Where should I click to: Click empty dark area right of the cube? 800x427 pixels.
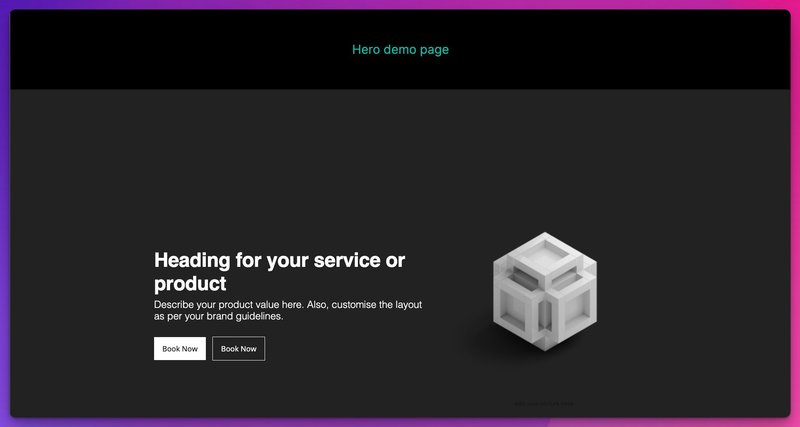700,290
